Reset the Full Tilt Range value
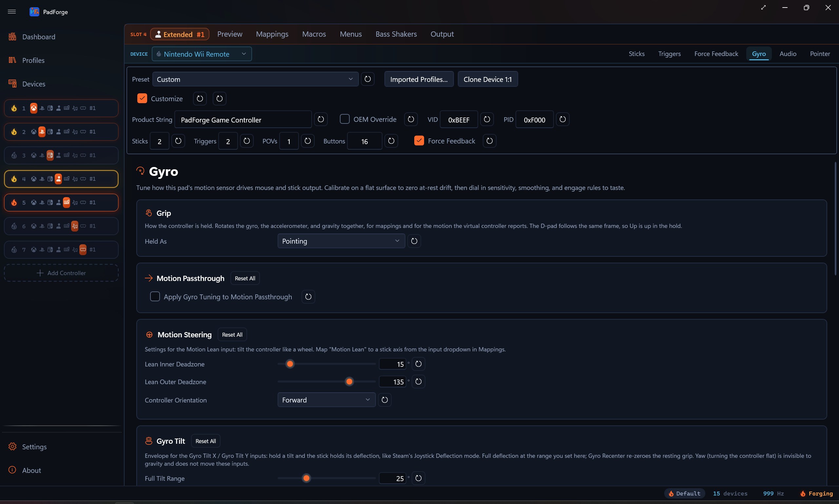The height and width of the screenshot is (504, 839). coord(418,478)
